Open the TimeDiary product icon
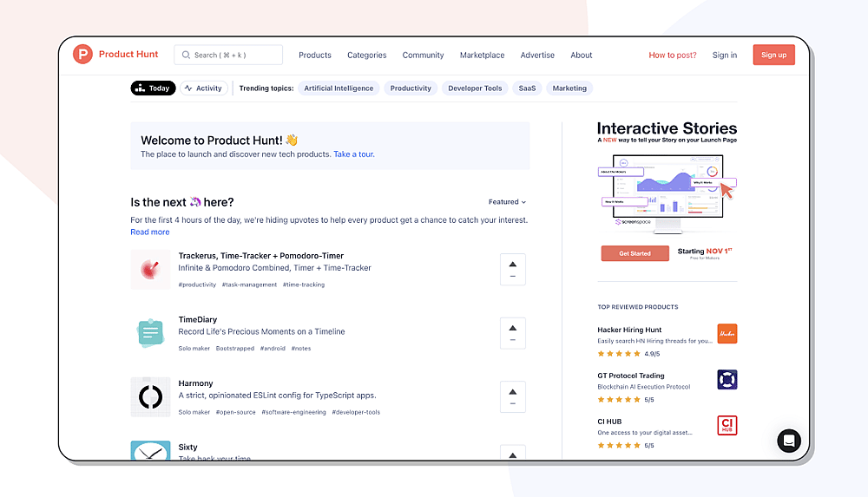The height and width of the screenshot is (497, 868). pos(150,333)
